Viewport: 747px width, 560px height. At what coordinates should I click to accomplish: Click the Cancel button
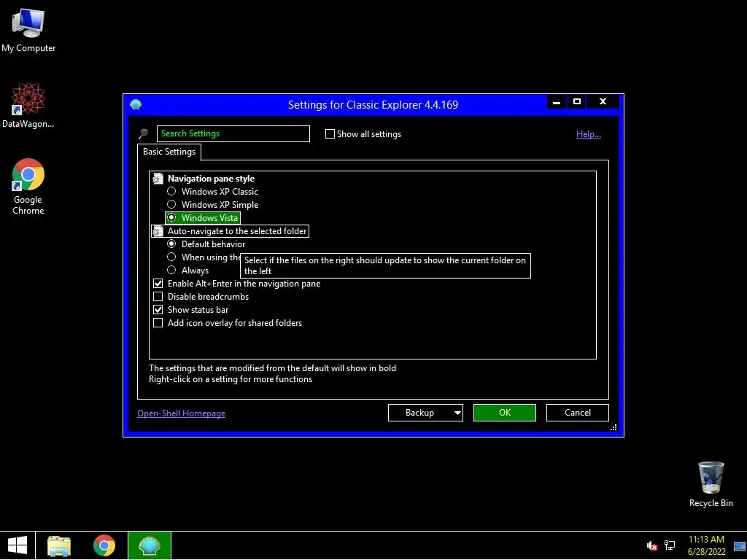tap(578, 413)
